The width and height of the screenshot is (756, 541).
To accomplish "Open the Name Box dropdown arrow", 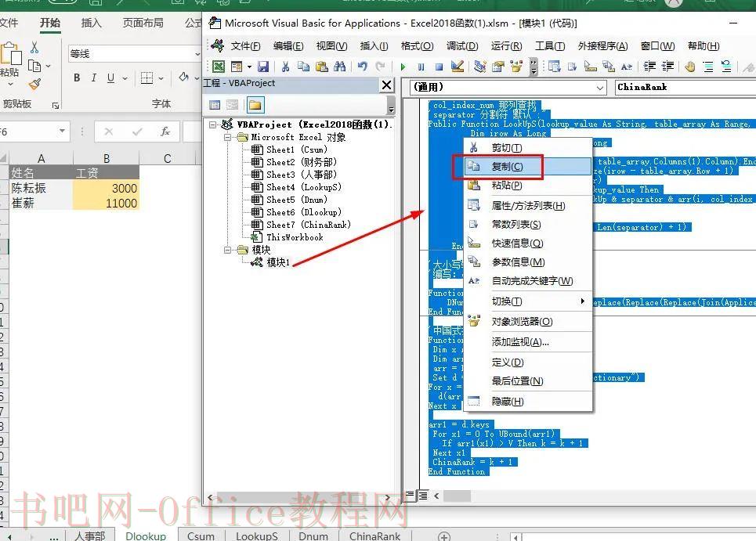I will [x=62, y=131].
